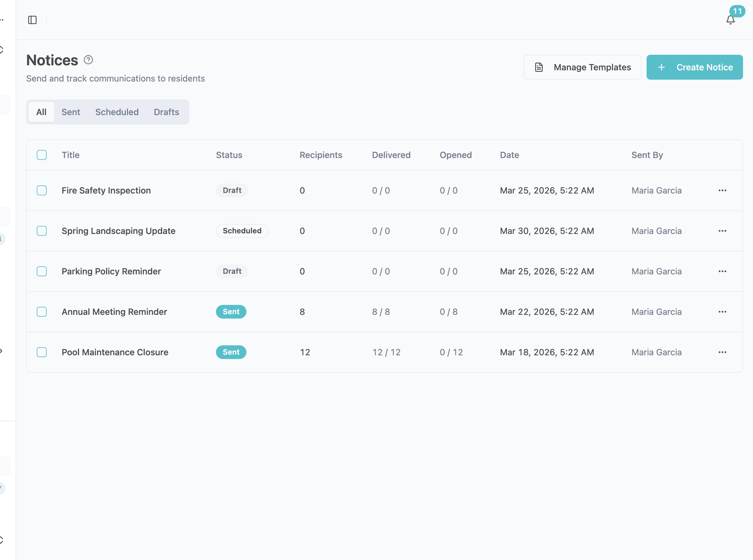The width and height of the screenshot is (753, 560).
Task: Open more actions for Fire Safety Inspection
Action: pos(722,190)
